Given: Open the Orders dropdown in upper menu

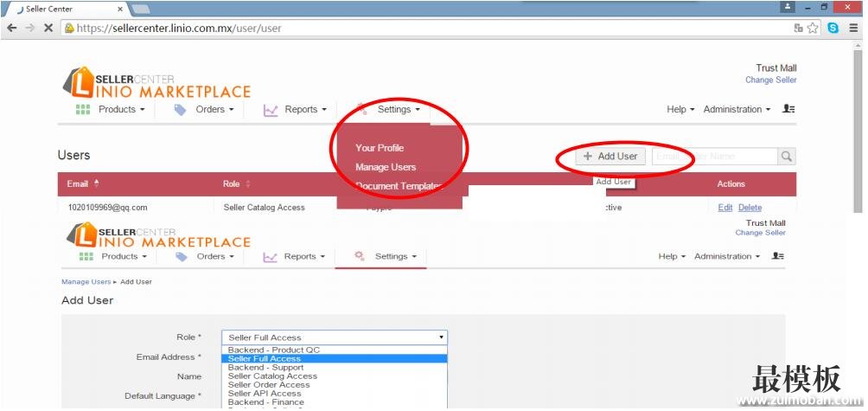Looking at the screenshot, I should (x=214, y=109).
